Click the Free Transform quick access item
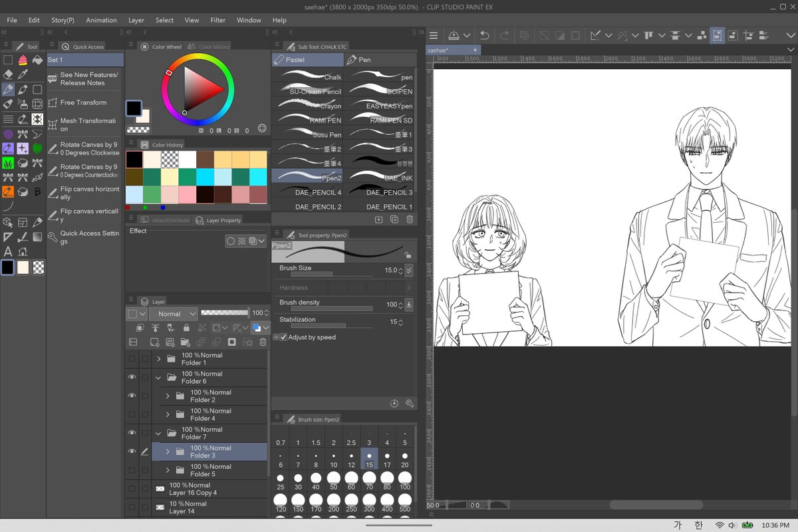The image size is (798, 532). (x=85, y=103)
